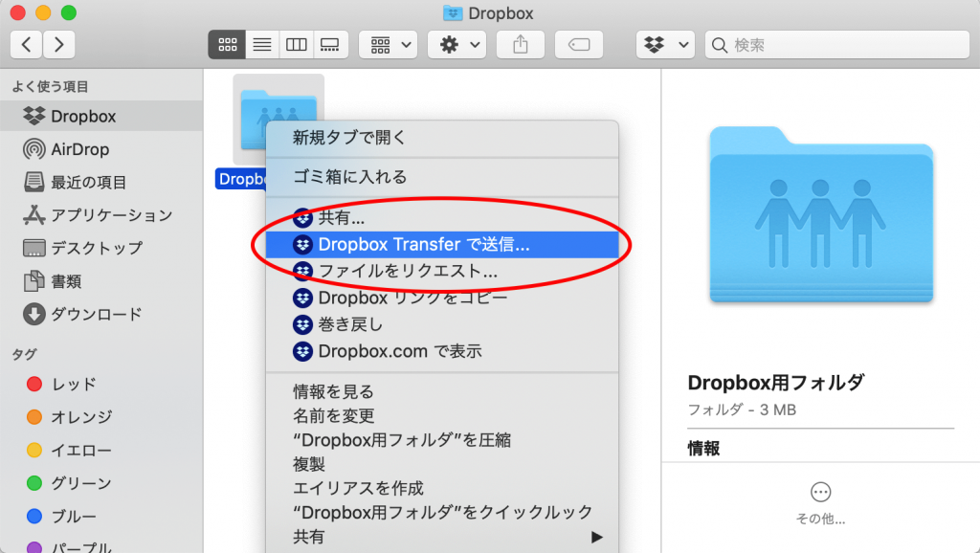Choose "Dropbox用フォルダ"を圧縮 menu item
This screenshot has width=980, height=553.
click(x=442, y=440)
